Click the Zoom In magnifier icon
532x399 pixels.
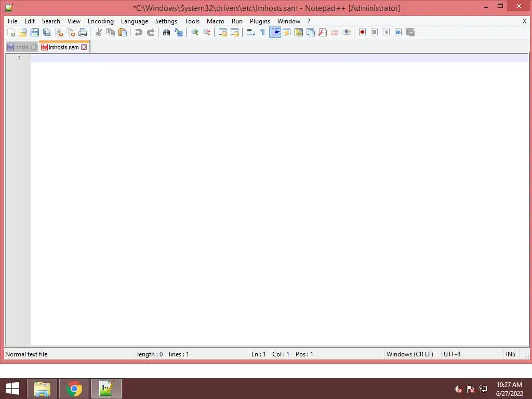[194, 32]
